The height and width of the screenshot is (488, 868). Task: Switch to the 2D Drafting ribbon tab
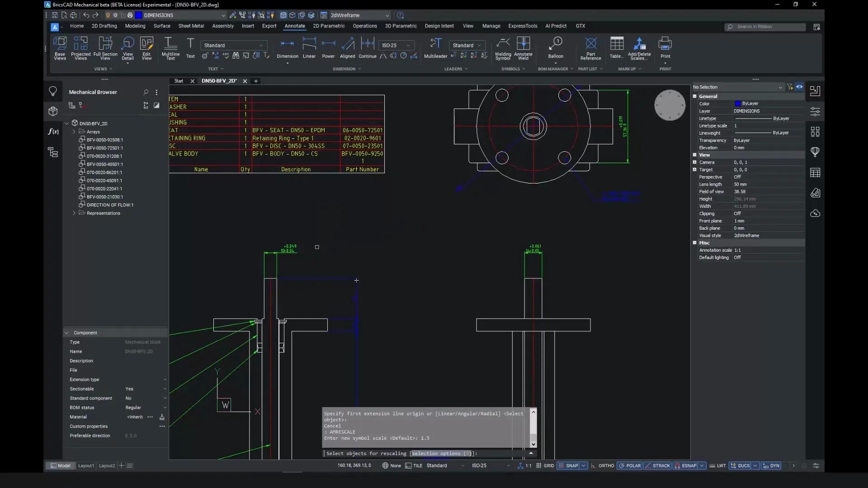(104, 26)
